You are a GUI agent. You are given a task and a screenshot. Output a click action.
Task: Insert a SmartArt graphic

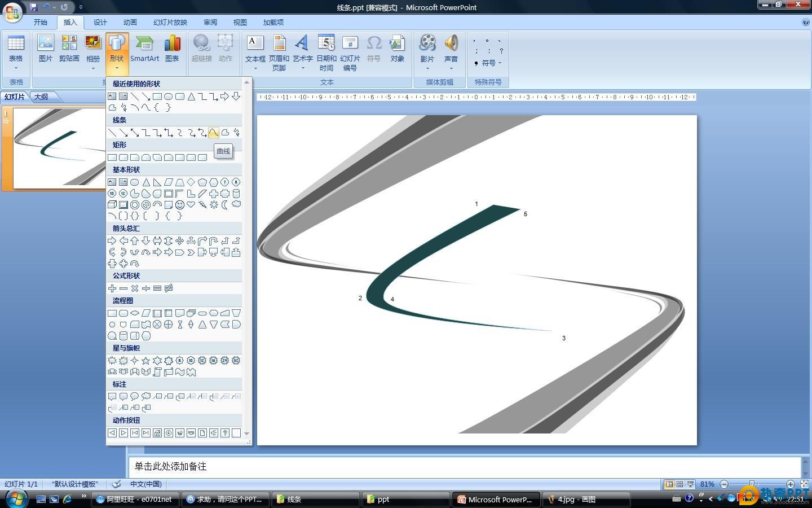coord(144,49)
